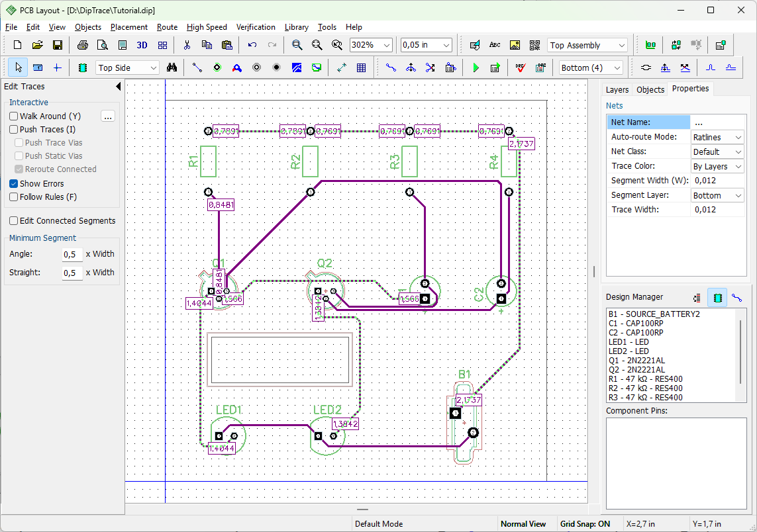Image resolution: width=757 pixels, height=532 pixels.
Task: Expand the Auto-route Mode Ratlines dropdown
Action: point(738,138)
